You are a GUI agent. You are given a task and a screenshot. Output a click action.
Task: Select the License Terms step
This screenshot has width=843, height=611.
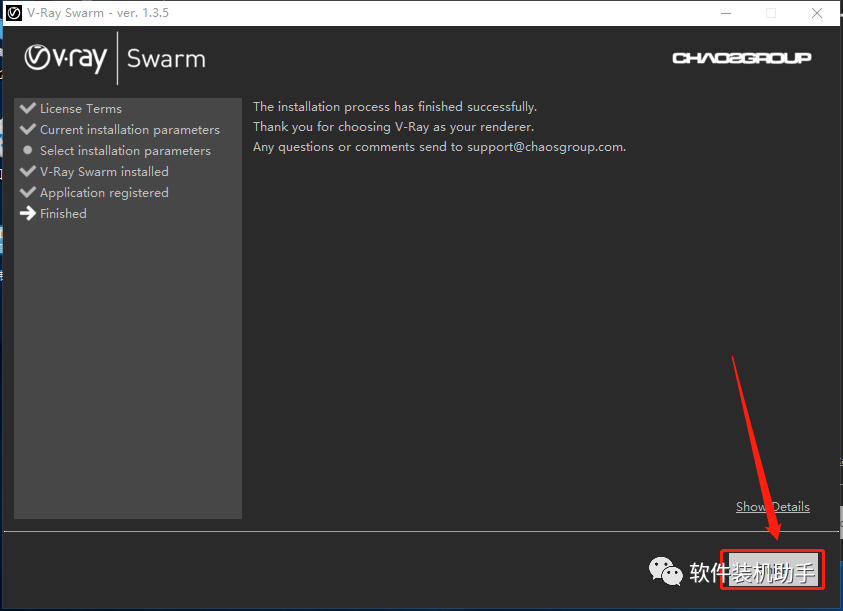[81, 109]
